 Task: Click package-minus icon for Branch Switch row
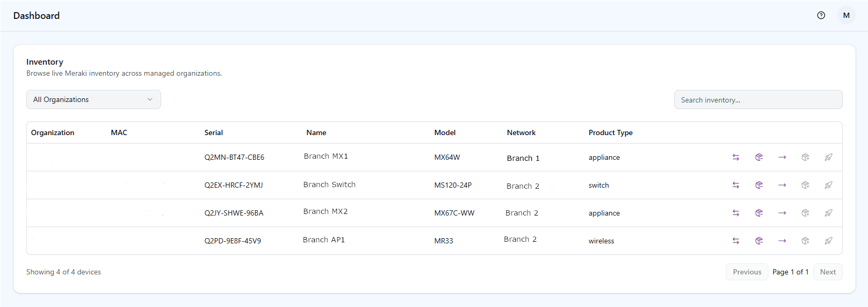(x=759, y=185)
